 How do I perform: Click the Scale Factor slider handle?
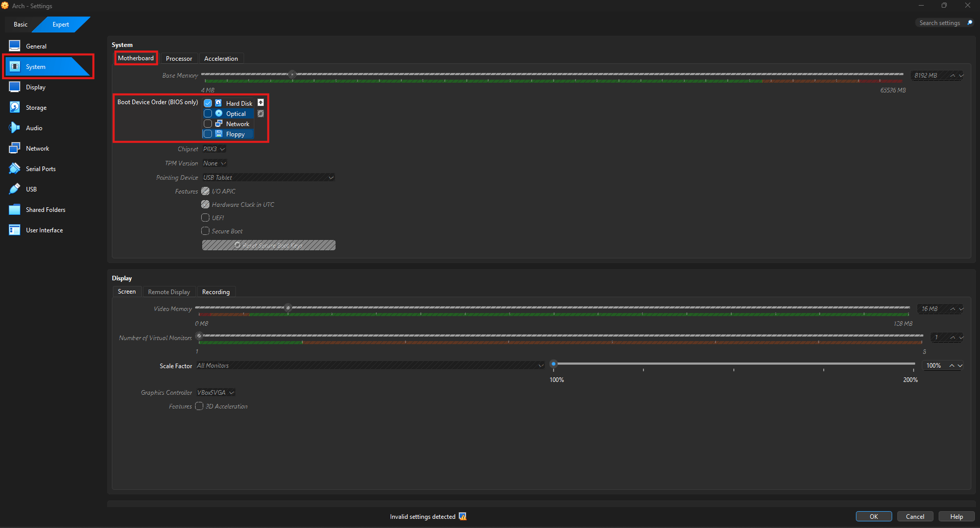point(553,364)
